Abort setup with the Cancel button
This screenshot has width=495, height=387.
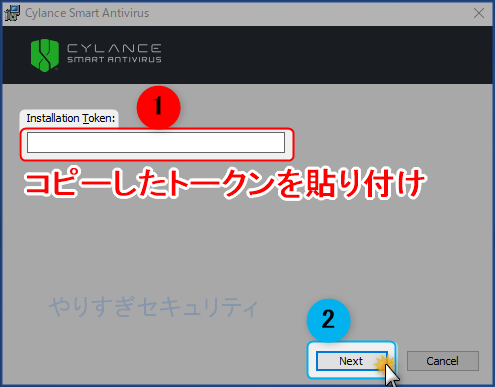coord(443,361)
